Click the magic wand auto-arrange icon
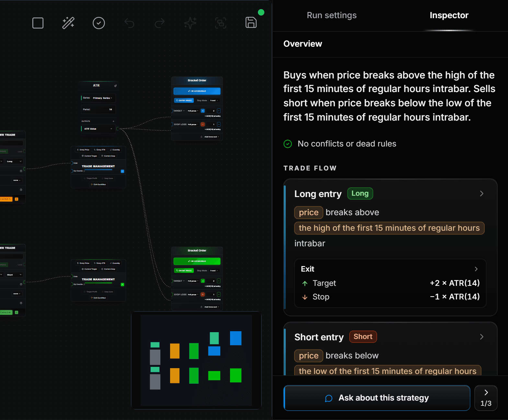 point(68,23)
